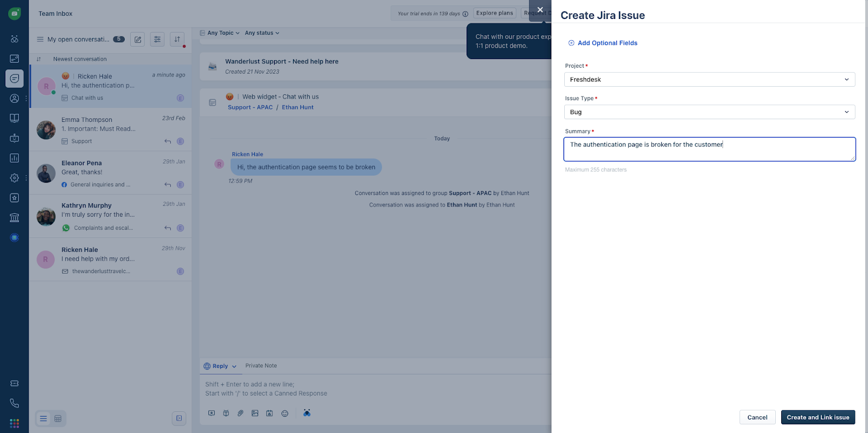Open the Phone icon in sidebar
Image resolution: width=868 pixels, height=433 pixels.
click(15, 403)
